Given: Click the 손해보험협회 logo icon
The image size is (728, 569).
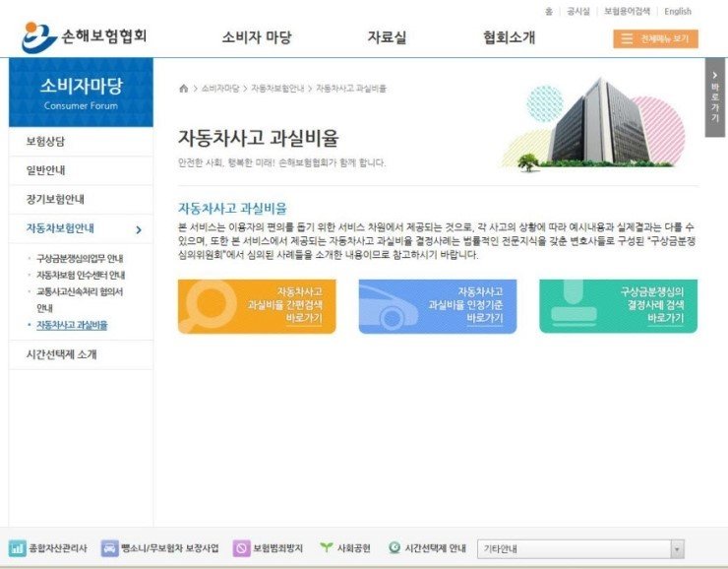Looking at the screenshot, I should [39, 37].
